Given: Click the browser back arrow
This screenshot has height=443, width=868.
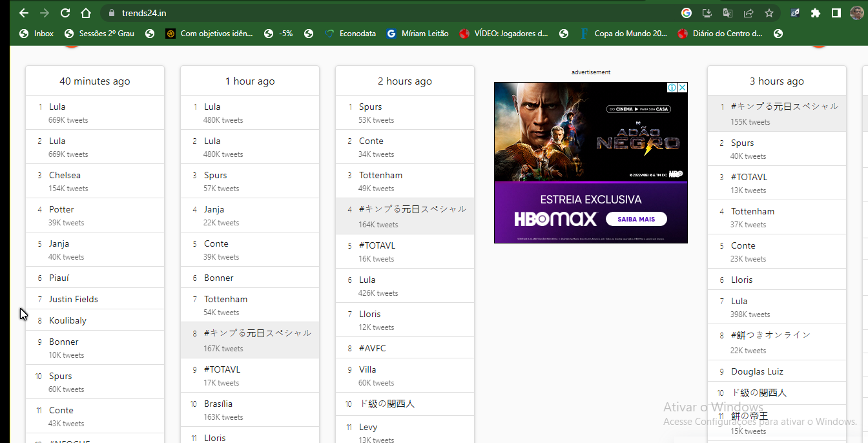Looking at the screenshot, I should [24, 13].
